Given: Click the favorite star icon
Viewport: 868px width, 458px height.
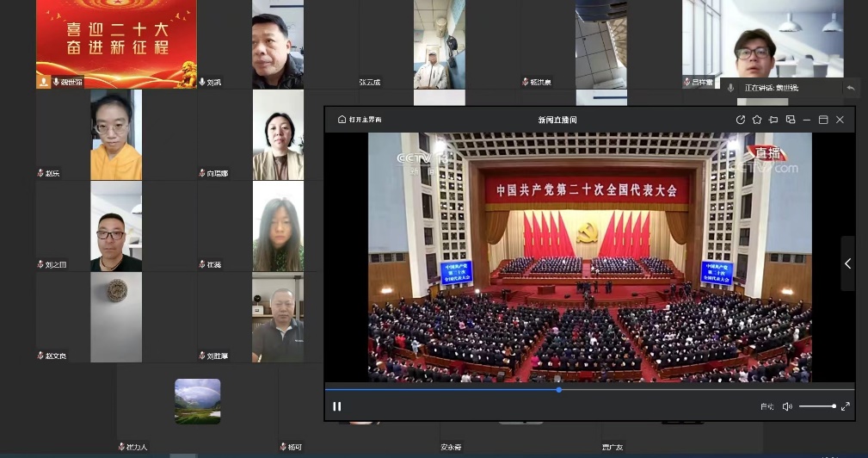Looking at the screenshot, I should [757, 120].
